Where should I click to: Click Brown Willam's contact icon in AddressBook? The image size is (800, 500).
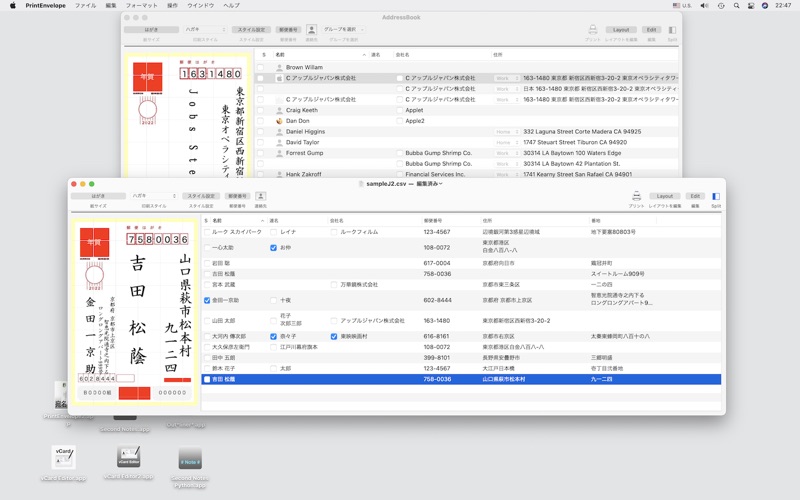pyautogui.click(x=279, y=67)
